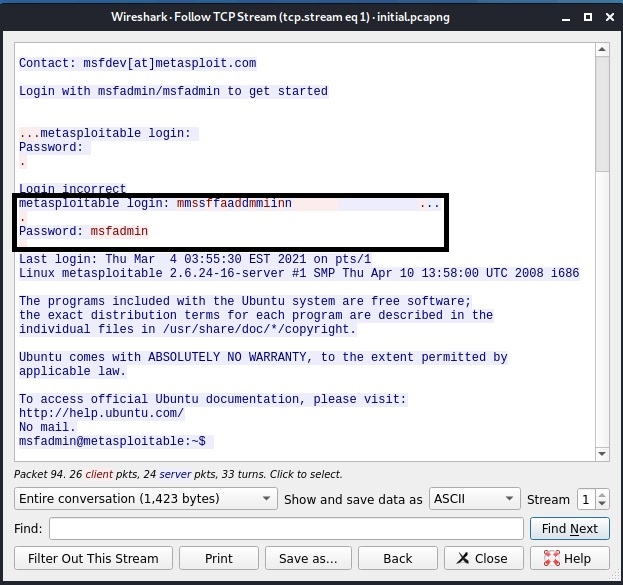Open the Save as dialog

tap(308, 558)
